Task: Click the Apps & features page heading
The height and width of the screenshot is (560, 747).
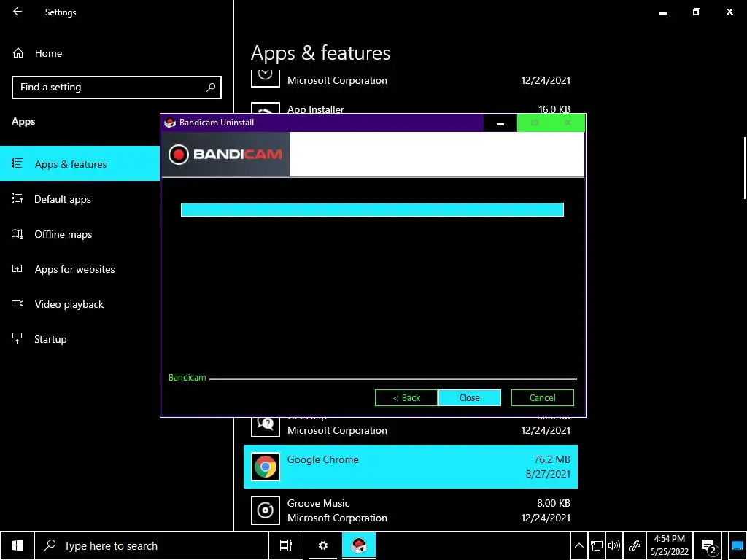Action: click(321, 52)
